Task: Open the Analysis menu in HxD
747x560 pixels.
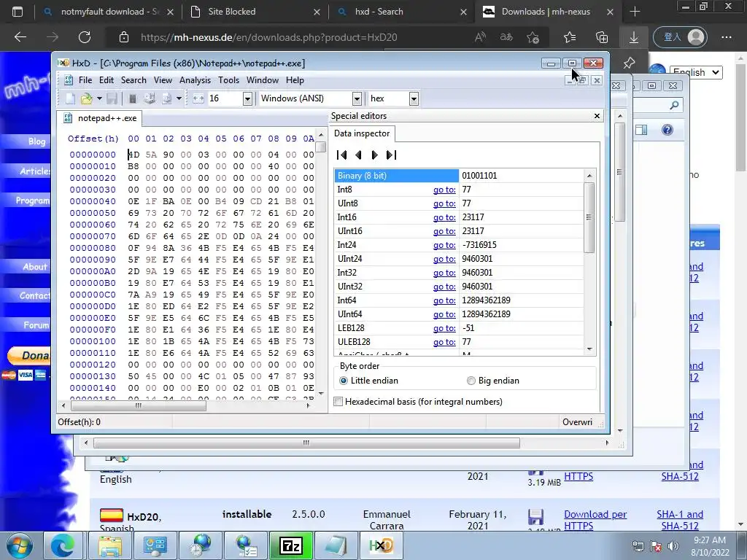Action: pyautogui.click(x=195, y=80)
